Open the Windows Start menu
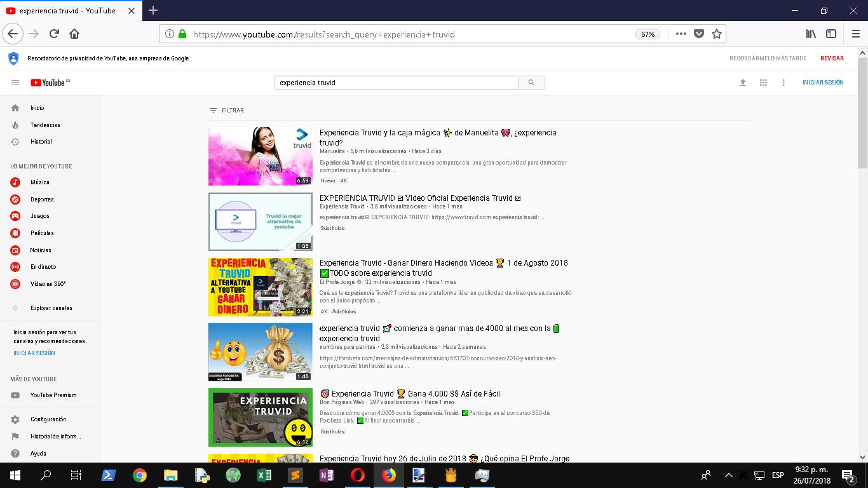 [x=15, y=475]
